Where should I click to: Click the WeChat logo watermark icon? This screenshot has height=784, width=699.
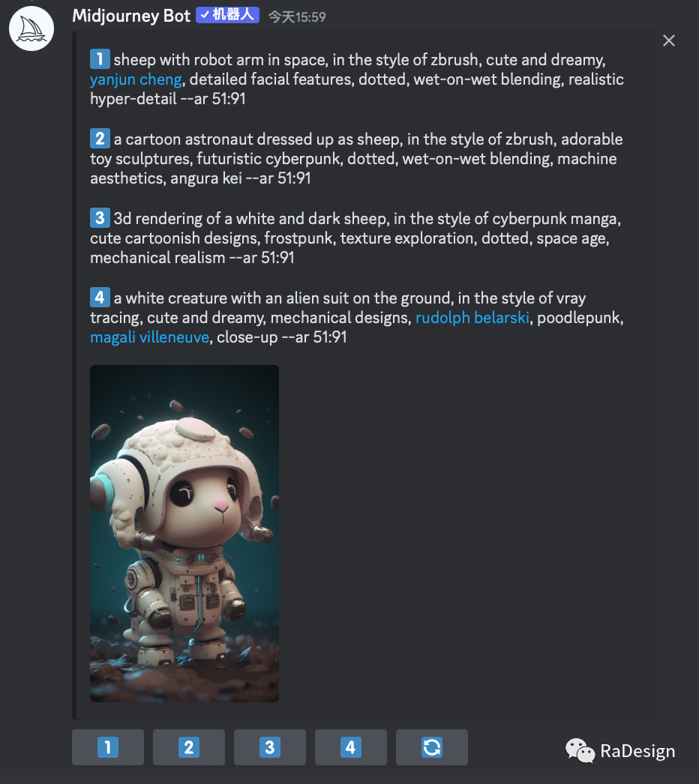[580, 750]
